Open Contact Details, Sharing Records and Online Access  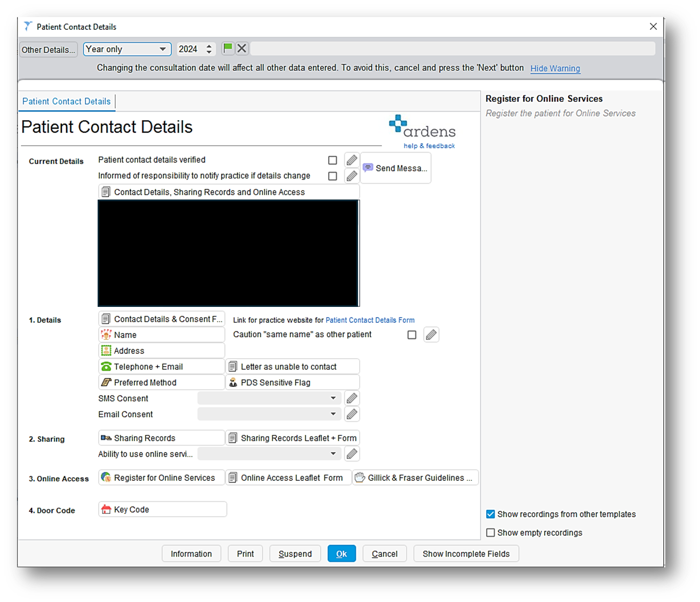[229, 192]
